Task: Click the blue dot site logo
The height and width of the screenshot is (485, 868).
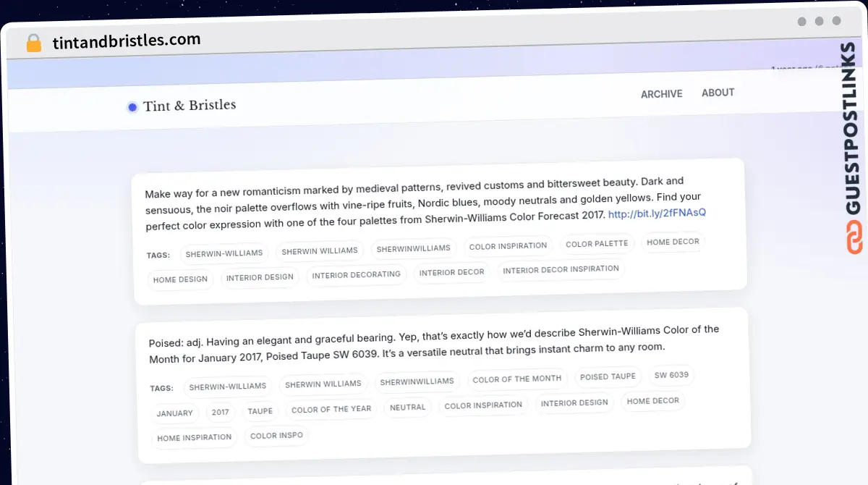Action: tap(132, 108)
